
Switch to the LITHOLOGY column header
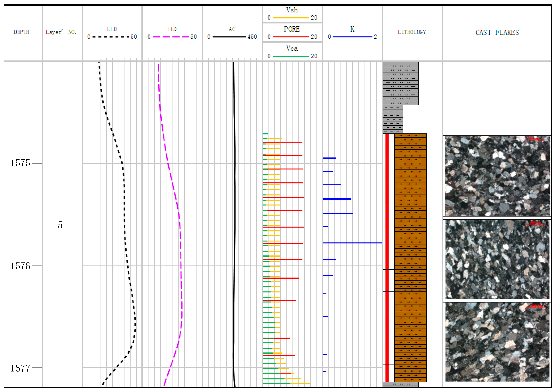(412, 32)
